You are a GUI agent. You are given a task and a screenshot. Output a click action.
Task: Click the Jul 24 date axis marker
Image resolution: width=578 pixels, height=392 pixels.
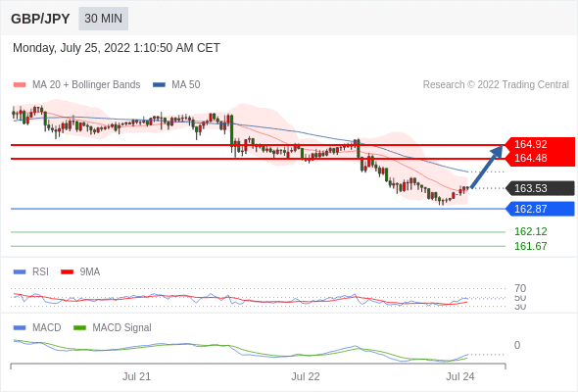click(x=460, y=377)
